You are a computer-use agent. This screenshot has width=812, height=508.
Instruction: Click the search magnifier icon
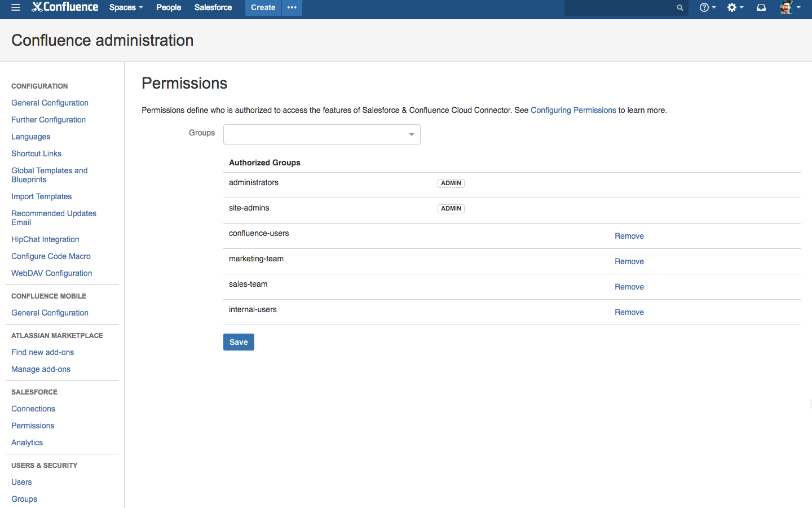click(680, 7)
